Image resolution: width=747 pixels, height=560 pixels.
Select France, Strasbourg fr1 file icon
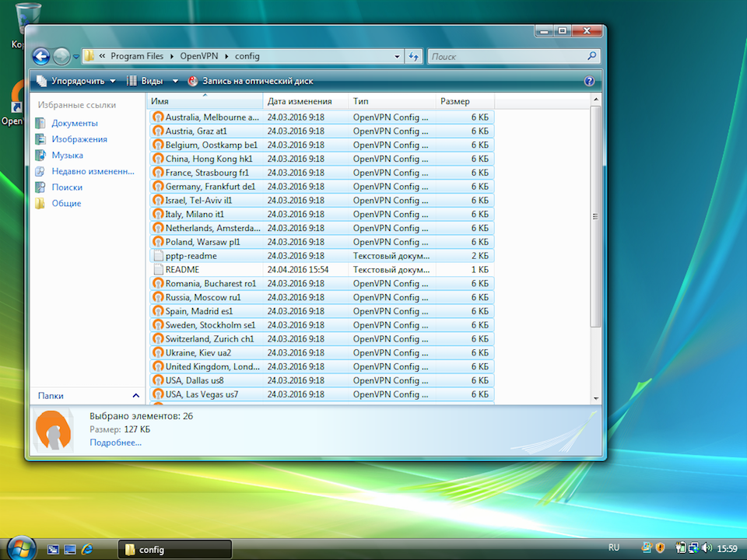(x=158, y=172)
